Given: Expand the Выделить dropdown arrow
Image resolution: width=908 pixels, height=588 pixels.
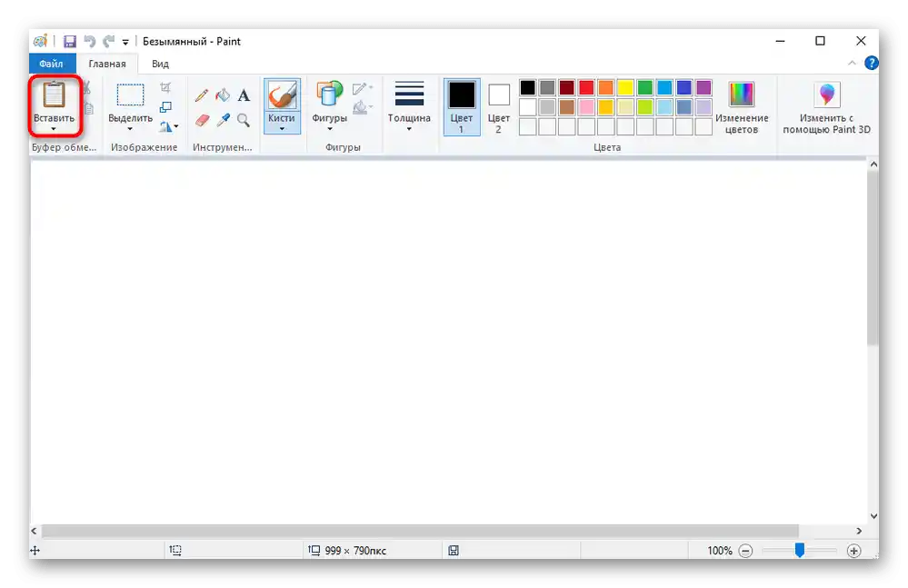Looking at the screenshot, I should [130, 129].
